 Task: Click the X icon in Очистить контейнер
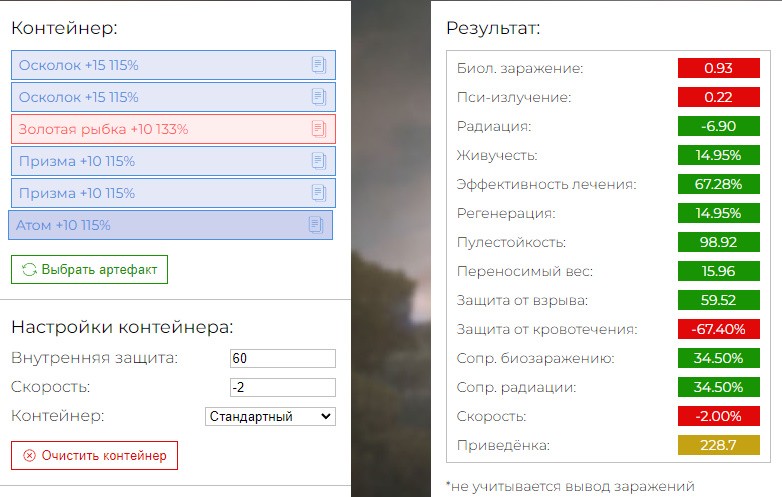tap(29, 456)
